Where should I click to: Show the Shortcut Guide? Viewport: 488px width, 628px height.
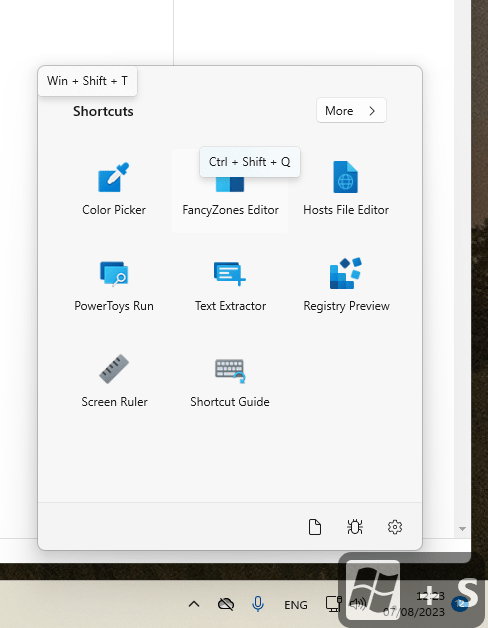pos(230,383)
